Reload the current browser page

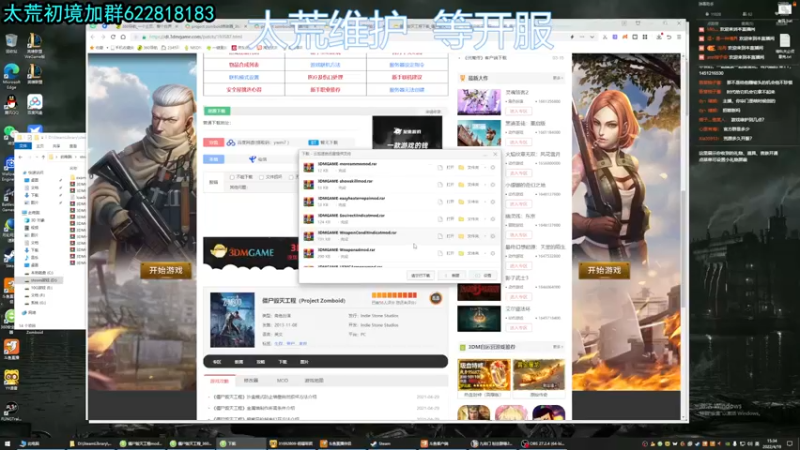click(113, 37)
